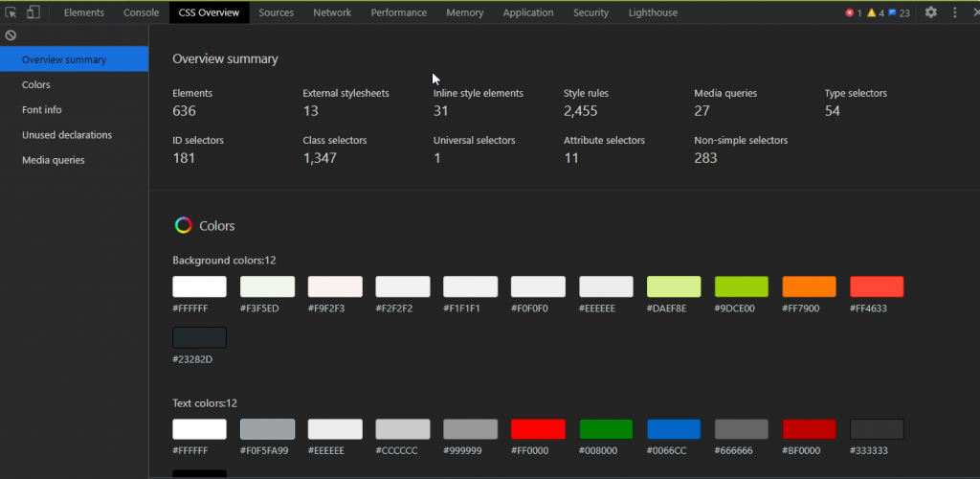The width and height of the screenshot is (980, 479).
Task: Click background color swatch #F0F0F0
Action: 538,286
